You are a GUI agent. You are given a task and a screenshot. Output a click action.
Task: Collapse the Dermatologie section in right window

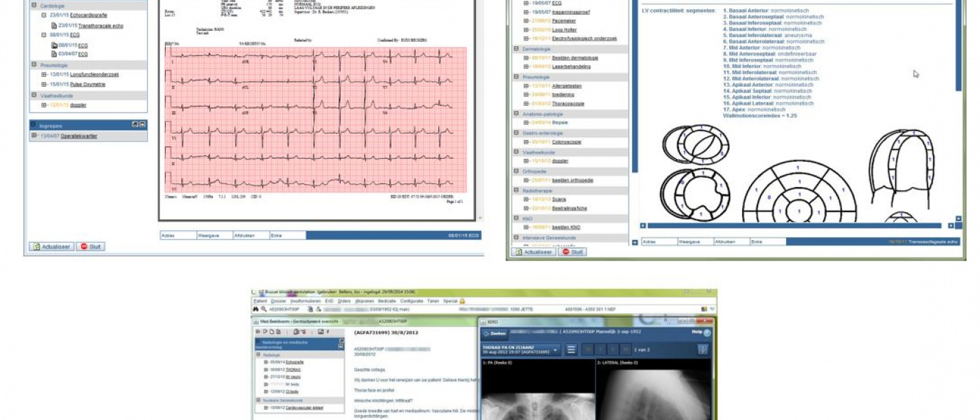(517, 48)
